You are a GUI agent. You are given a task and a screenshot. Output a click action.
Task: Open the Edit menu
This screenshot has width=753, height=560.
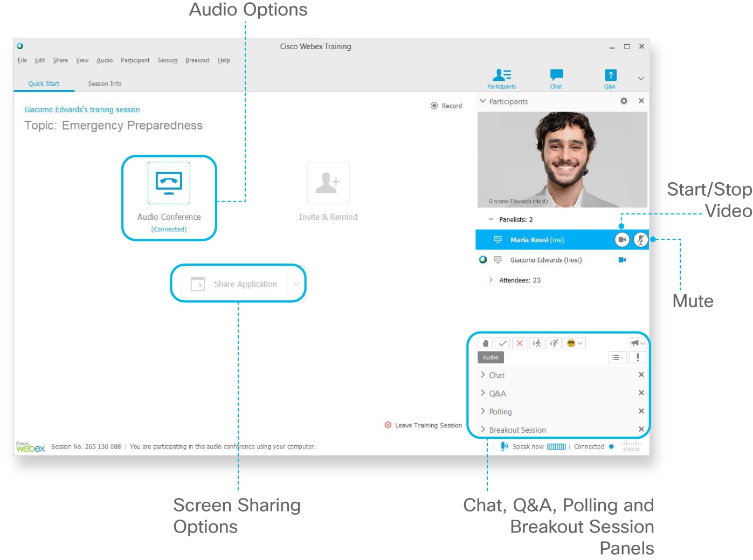pos(40,60)
